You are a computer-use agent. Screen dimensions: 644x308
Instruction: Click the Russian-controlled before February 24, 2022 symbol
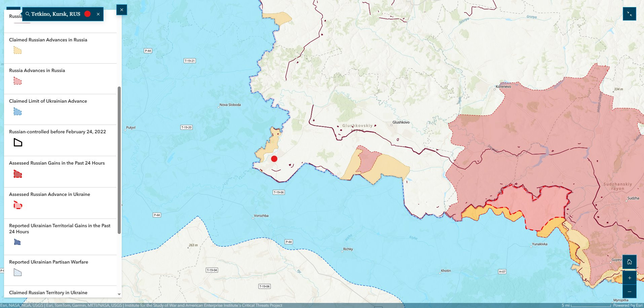(18, 142)
